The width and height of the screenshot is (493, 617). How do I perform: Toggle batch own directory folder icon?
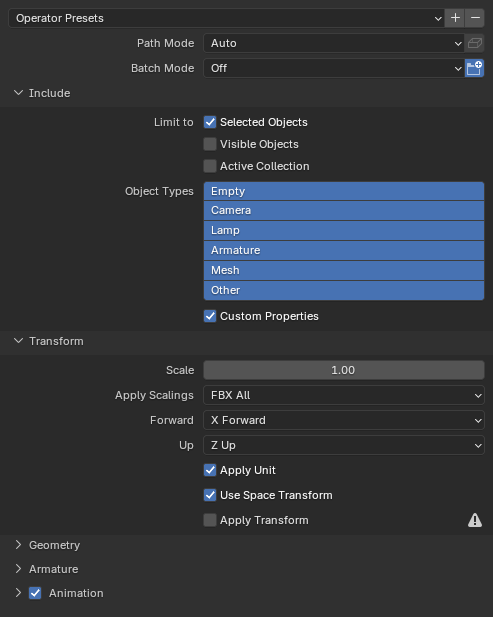475,68
